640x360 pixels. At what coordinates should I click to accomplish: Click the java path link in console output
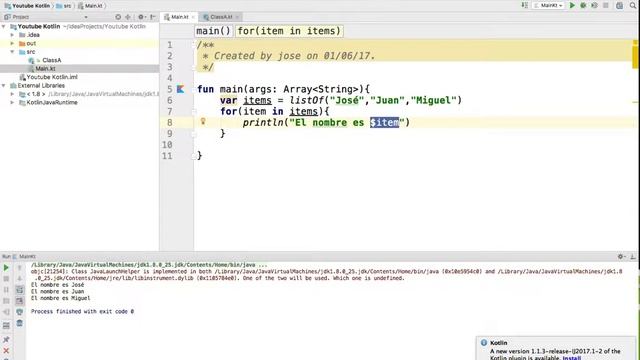click(143, 265)
